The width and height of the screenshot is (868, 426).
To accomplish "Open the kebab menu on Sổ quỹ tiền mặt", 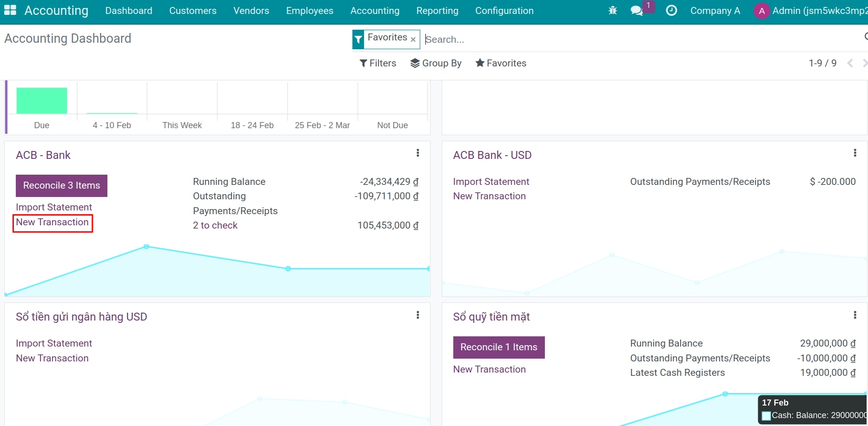I will [x=855, y=315].
